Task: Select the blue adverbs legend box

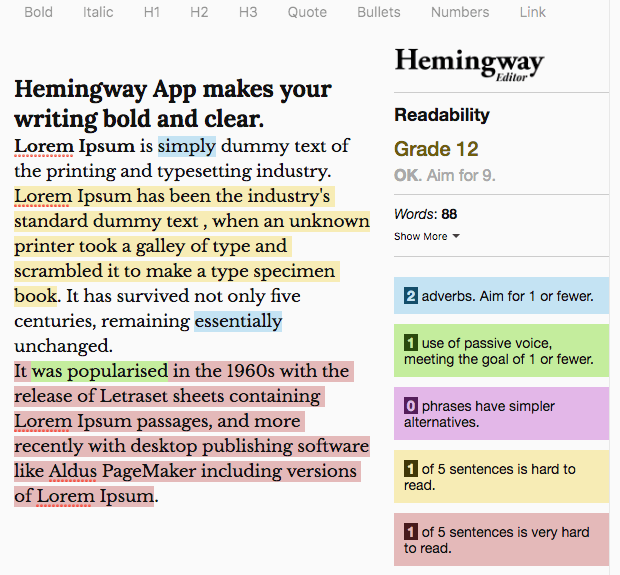Action: click(501, 295)
